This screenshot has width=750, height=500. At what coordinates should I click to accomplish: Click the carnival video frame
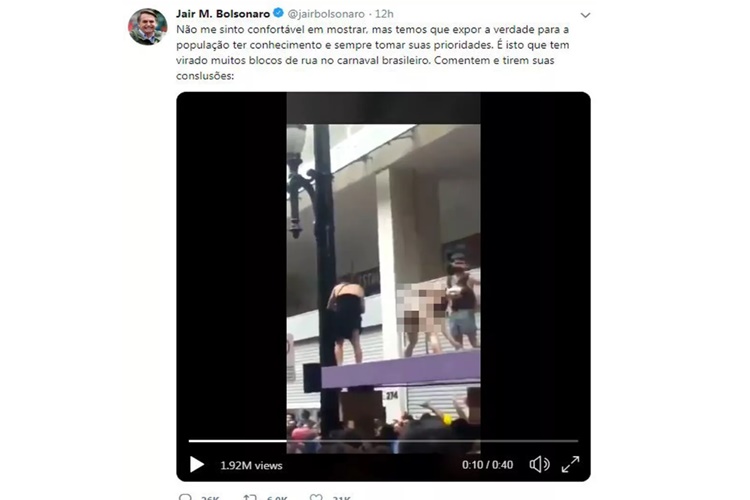point(383,273)
